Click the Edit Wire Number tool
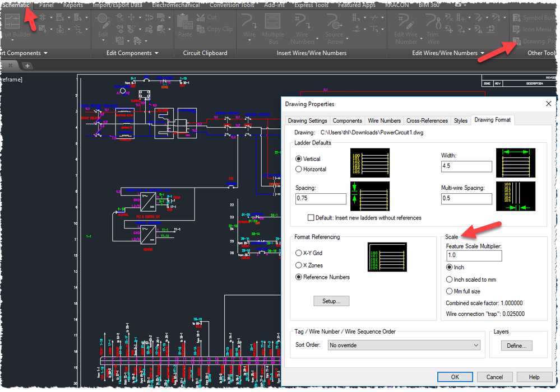Image resolution: width=560 pixels, height=392 pixels. click(406, 29)
